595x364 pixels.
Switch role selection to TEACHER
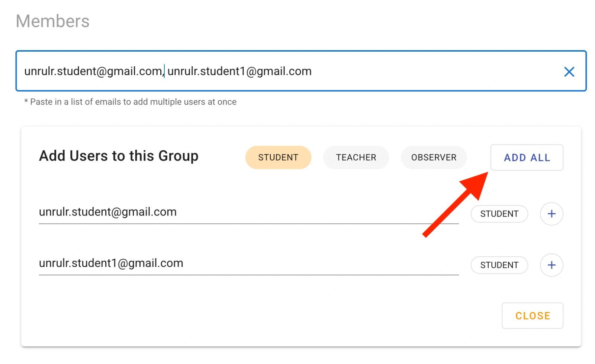[x=356, y=157]
